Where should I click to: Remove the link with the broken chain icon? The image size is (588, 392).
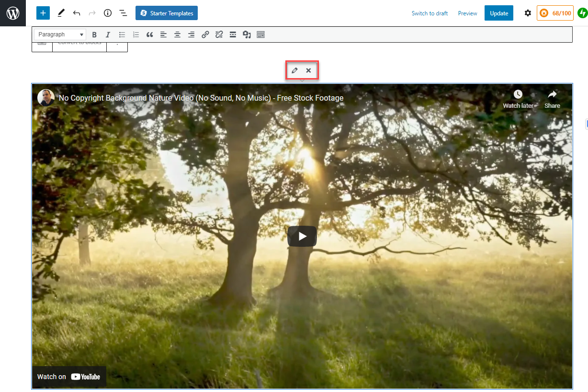[219, 34]
